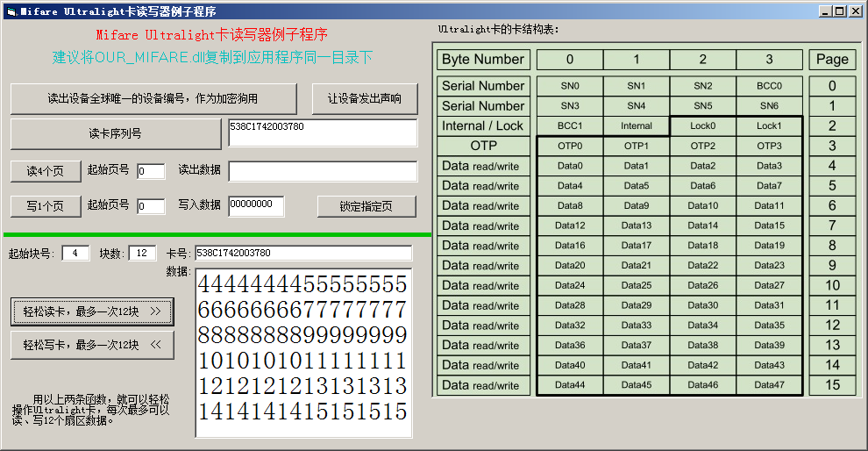Click the Lock1 cell
The width and height of the screenshot is (868, 451).
point(770,125)
